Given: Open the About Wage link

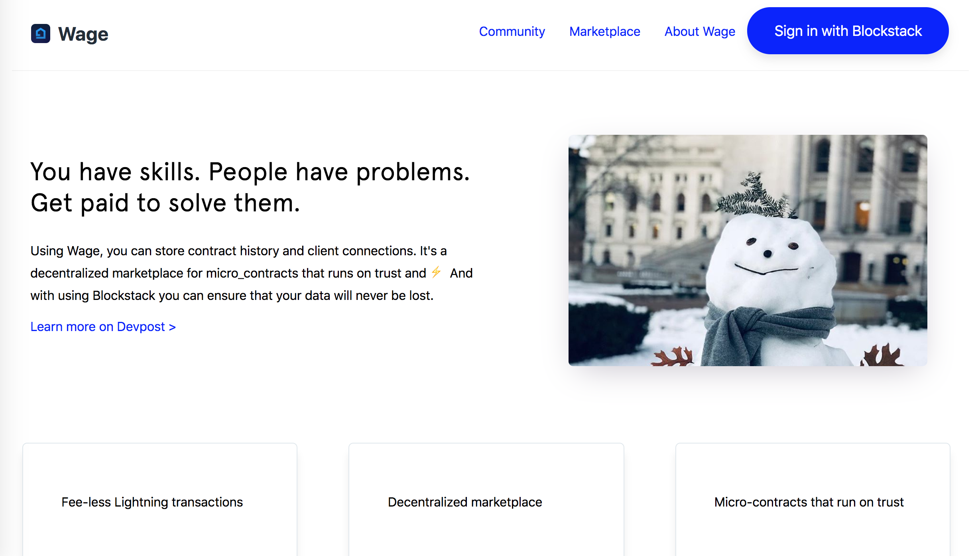Looking at the screenshot, I should [x=699, y=32].
